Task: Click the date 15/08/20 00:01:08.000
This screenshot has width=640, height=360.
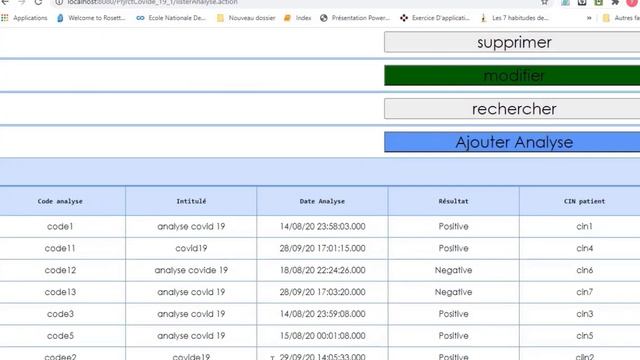Action: click(x=322, y=336)
